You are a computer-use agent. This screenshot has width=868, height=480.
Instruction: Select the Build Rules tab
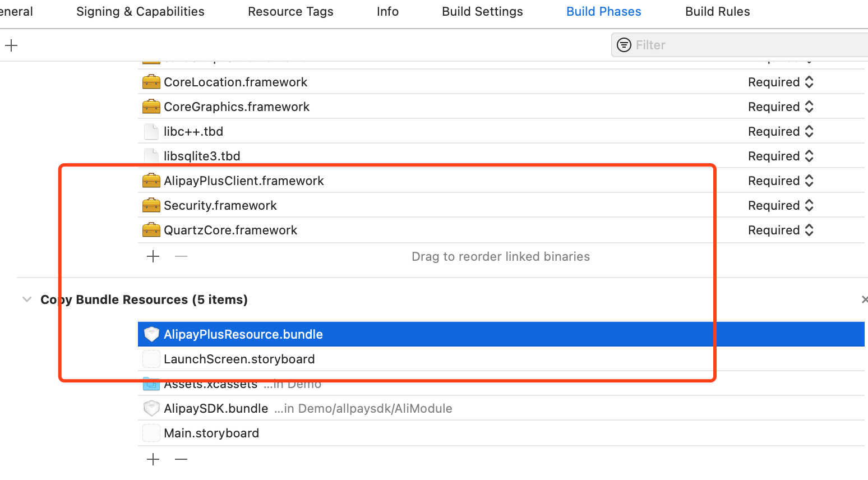click(x=717, y=12)
